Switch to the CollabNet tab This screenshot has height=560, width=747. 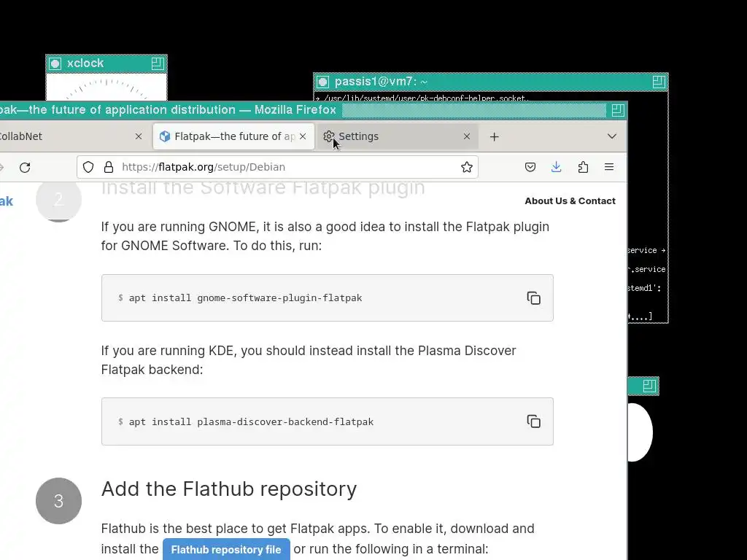71,136
